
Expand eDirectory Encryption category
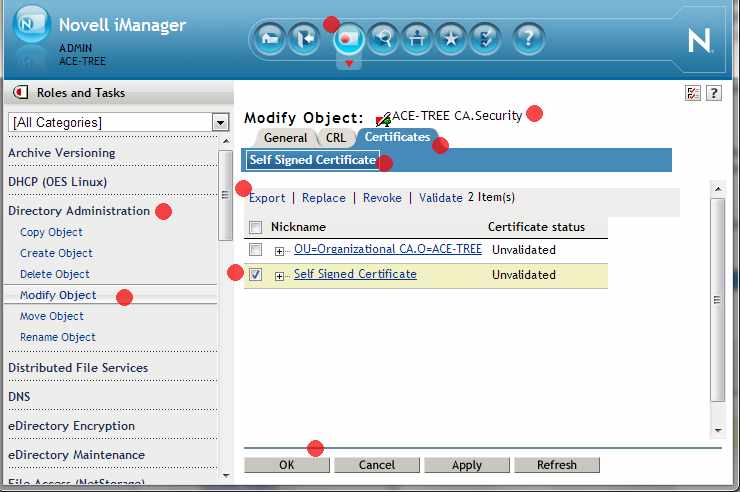click(71, 425)
